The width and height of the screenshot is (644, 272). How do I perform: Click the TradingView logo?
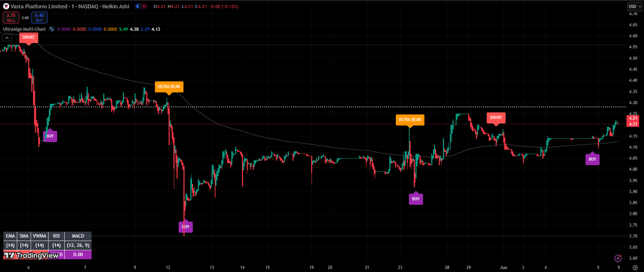tap(31, 256)
